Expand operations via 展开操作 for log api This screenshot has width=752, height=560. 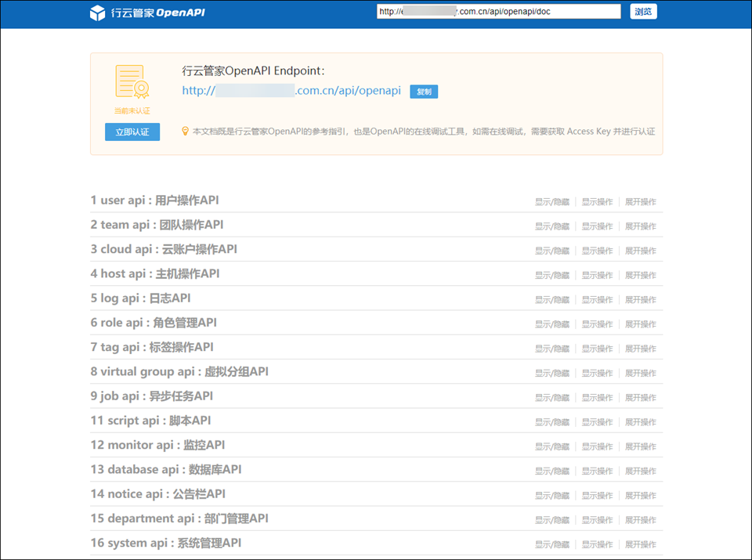[x=640, y=300]
